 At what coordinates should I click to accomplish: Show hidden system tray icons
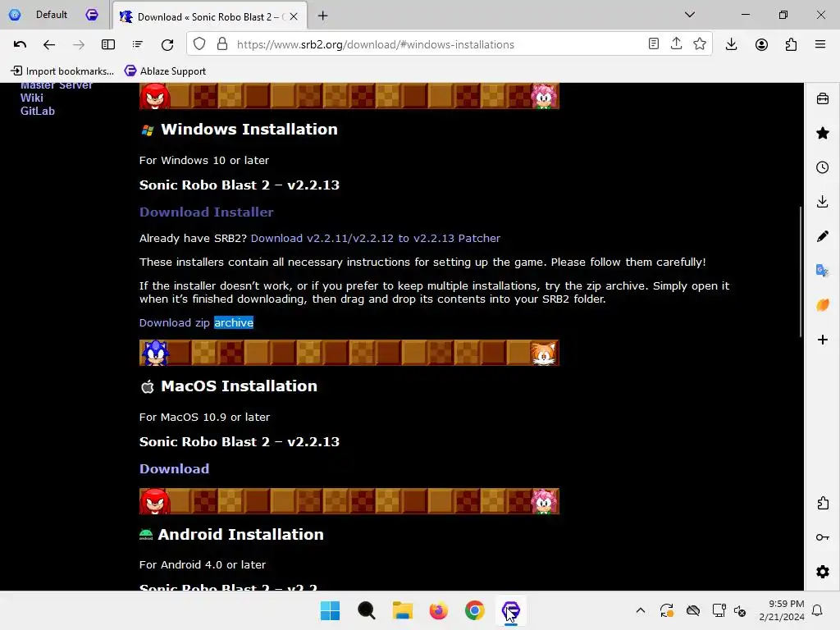point(640,610)
